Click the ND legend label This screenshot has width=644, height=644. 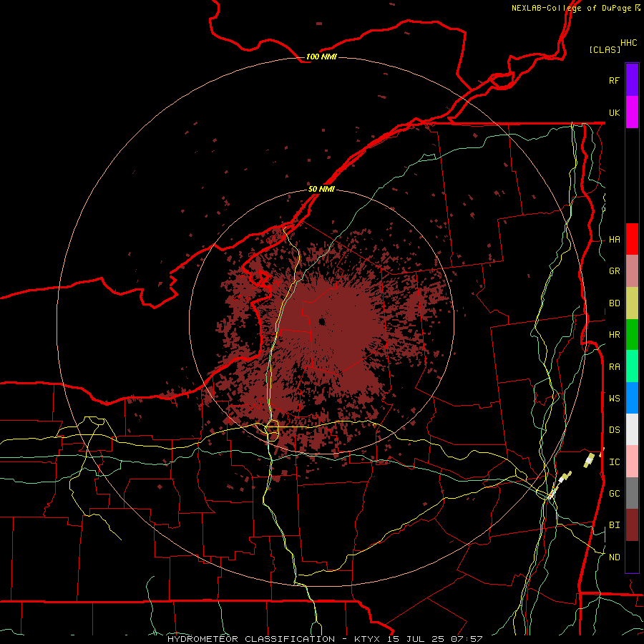614,557
